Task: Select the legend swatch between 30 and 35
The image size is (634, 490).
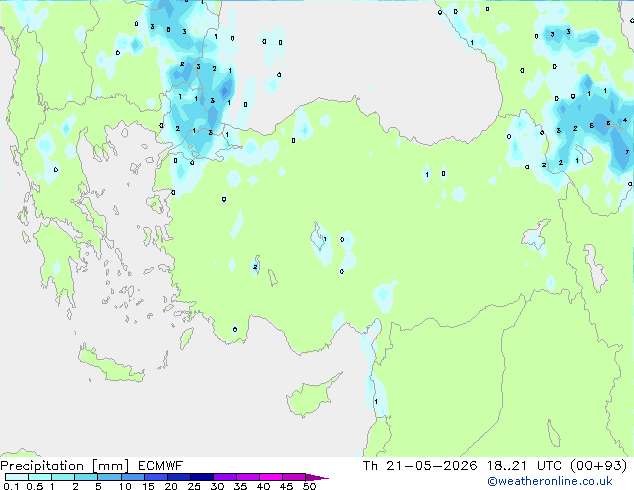Action: click(225, 477)
